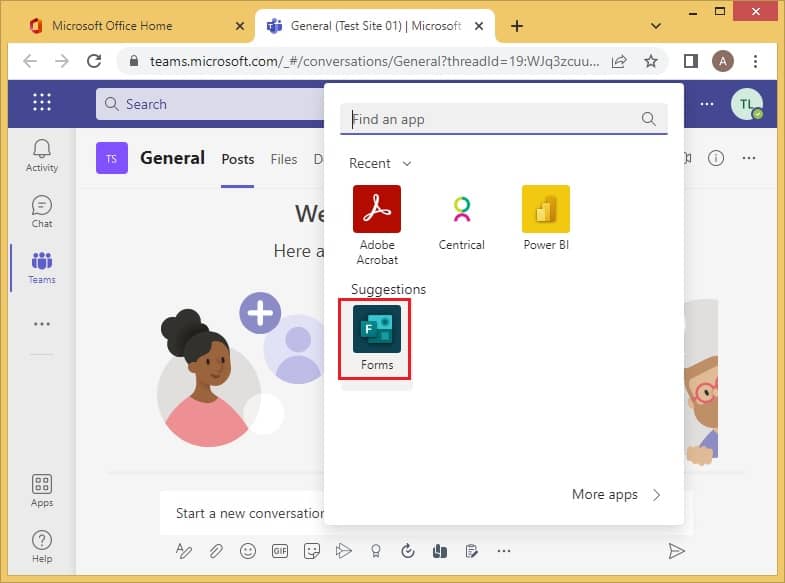
Task: Send the message with arrow button
Action: pyautogui.click(x=676, y=551)
